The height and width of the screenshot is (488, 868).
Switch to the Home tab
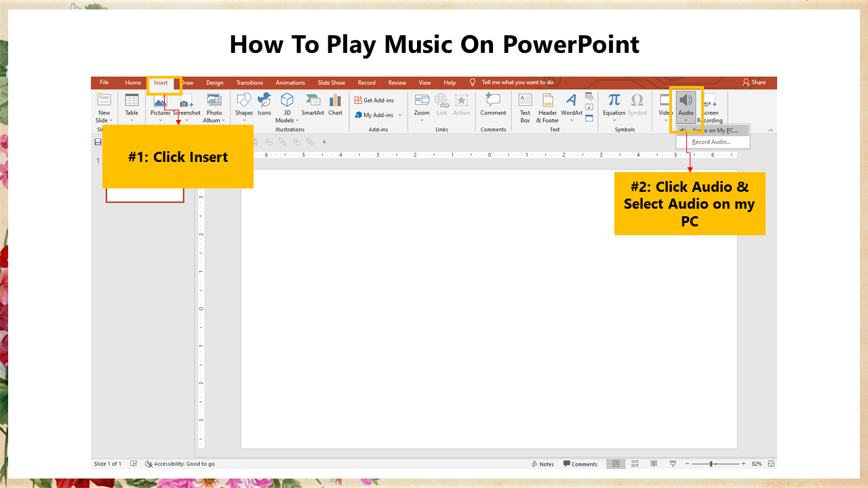133,83
